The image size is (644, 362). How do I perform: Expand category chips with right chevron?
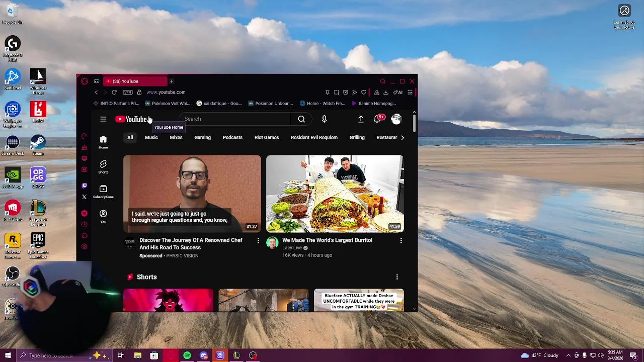(x=402, y=138)
